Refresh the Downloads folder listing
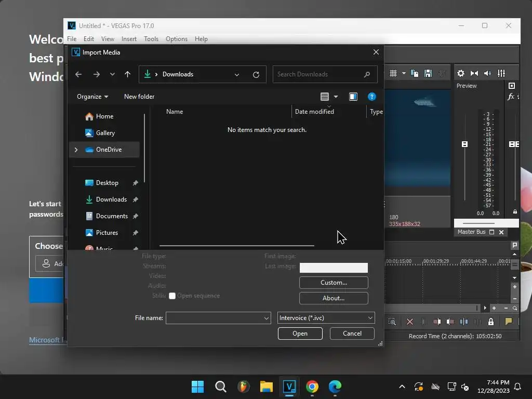This screenshot has width=532, height=399. (256, 75)
